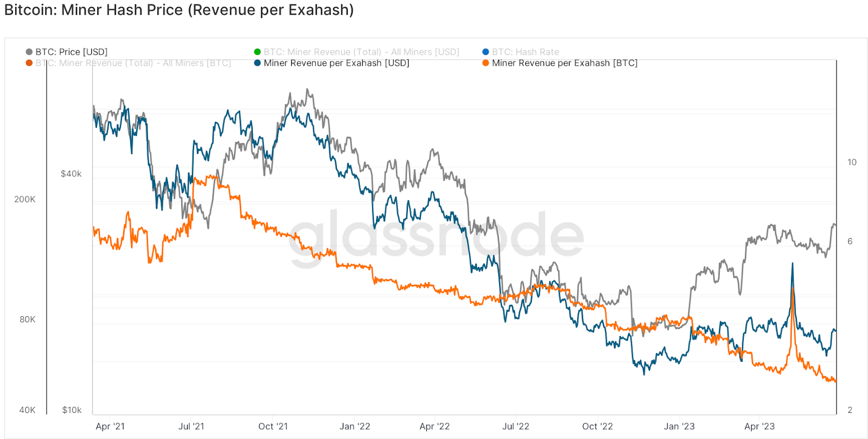Hide Miner Revenue per Exahash [USD] series
The image size is (868, 439).
331,63
